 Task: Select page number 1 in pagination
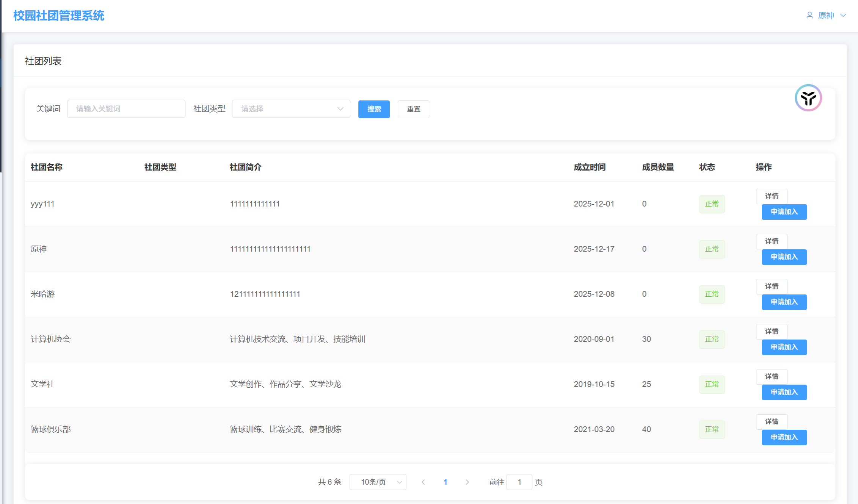click(445, 482)
